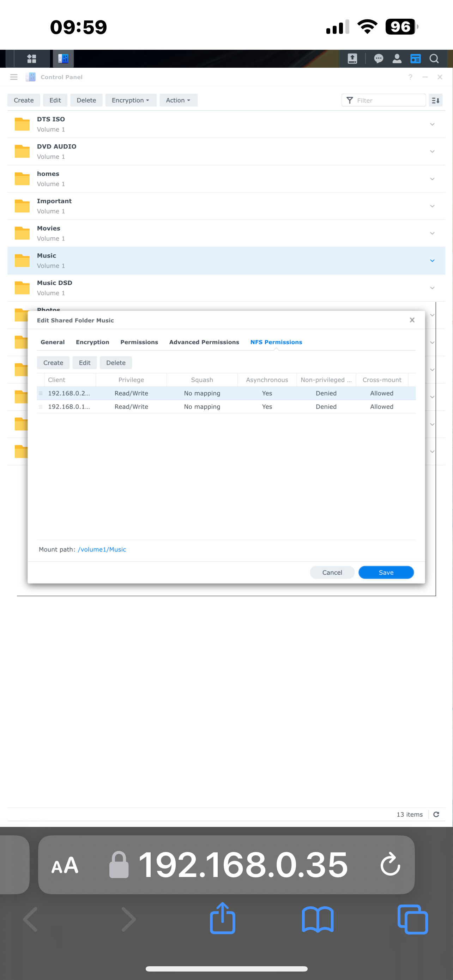Switch to the General tab
Screen dimensions: 453x980
coord(53,342)
